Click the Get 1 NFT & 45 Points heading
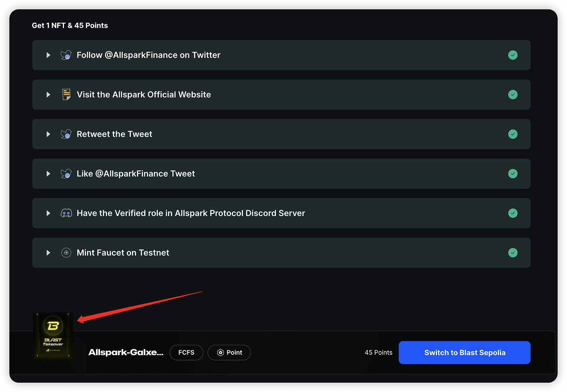567x392 pixels. (x=70, y=26)
